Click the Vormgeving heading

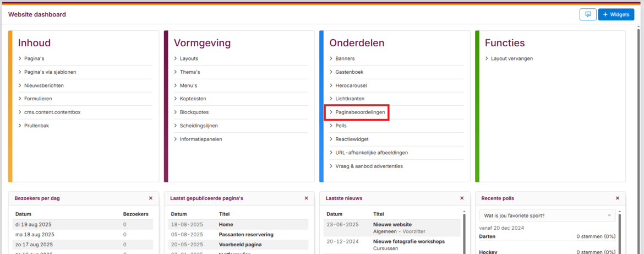[x=202, y=43]
